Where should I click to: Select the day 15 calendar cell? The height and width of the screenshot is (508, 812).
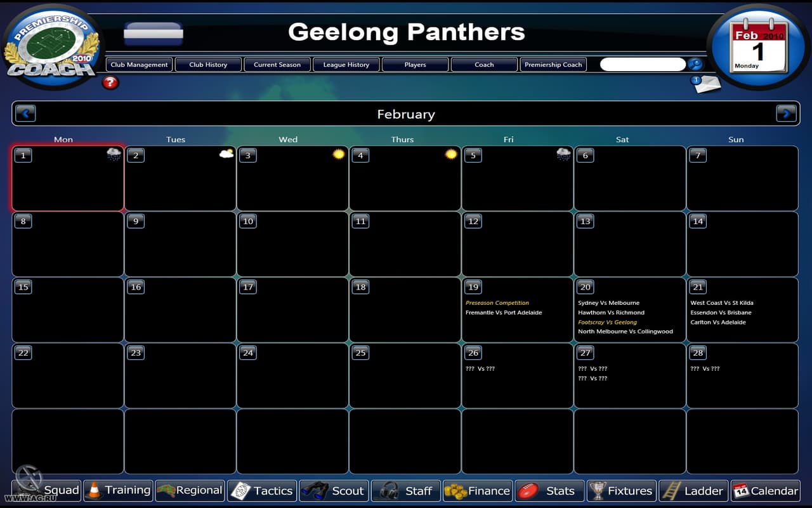68,310
